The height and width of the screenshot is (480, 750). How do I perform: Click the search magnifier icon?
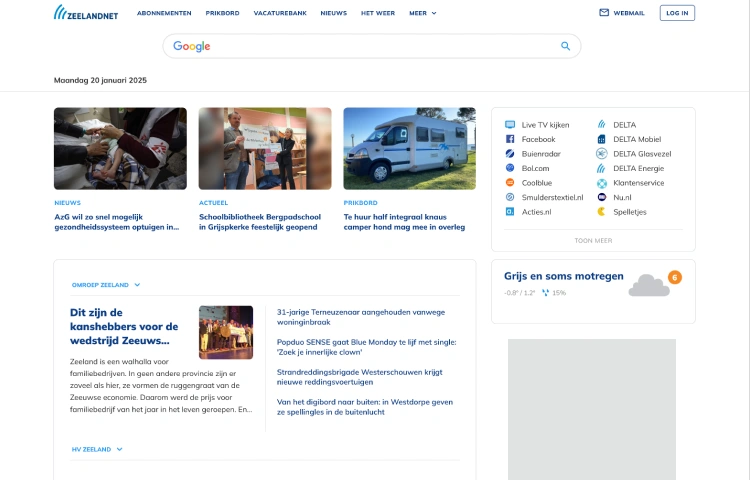[565, 46]
